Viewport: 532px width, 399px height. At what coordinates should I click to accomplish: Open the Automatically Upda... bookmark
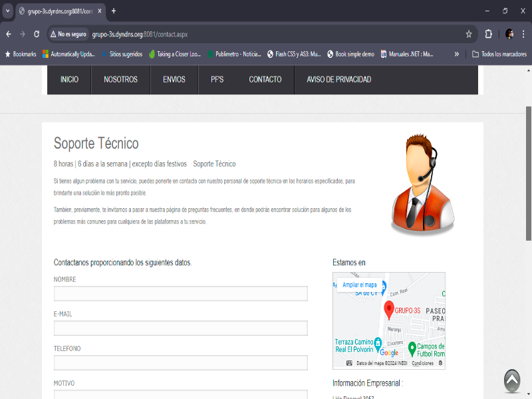pos(69,54)
